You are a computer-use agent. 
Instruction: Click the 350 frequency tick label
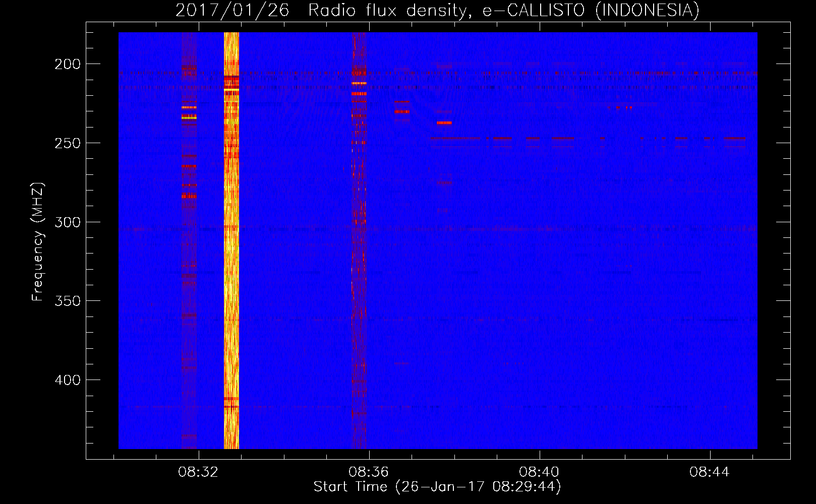[x=68, y=301]
